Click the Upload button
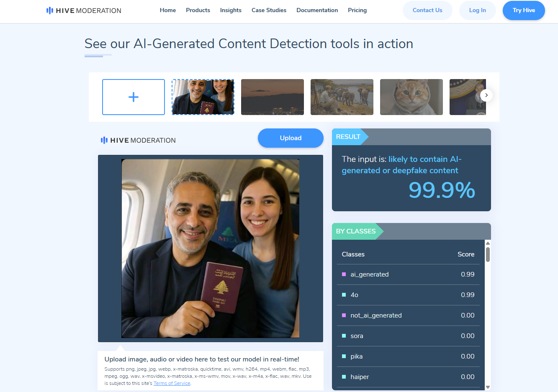 click(291, 138)
